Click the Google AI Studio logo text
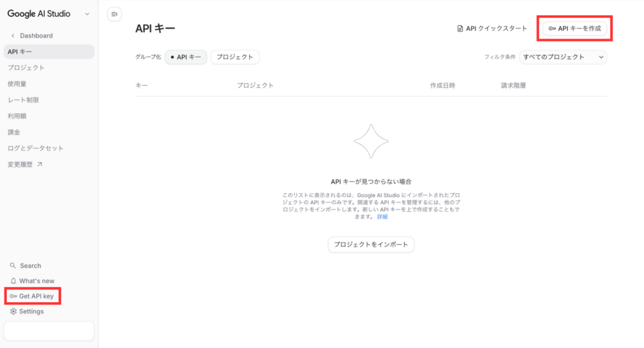The width and height of the screenshot is (644, 348). click(x=38, y=14)
